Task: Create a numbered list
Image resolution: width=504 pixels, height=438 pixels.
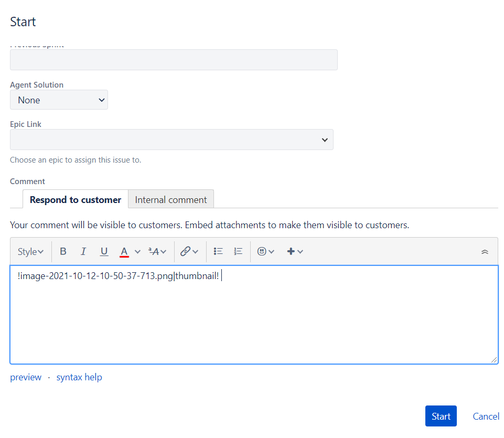Action: click(238, 251)
